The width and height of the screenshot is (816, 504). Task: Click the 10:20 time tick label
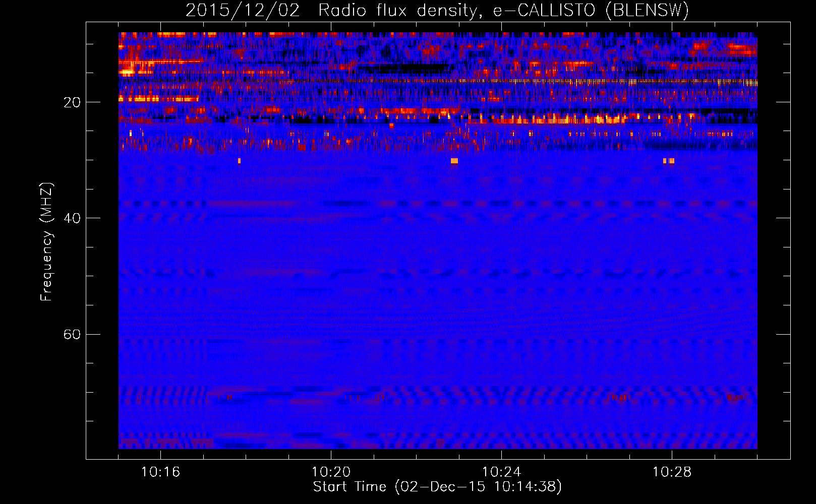[x=331, y=472]
